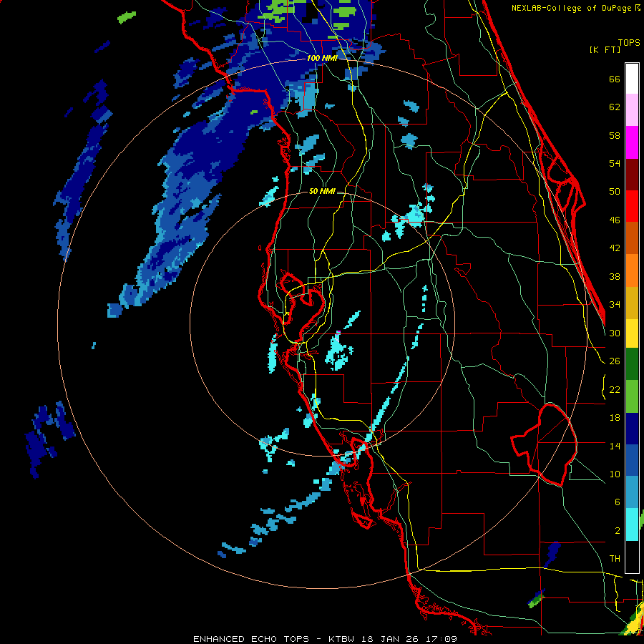Click the '[K FT]' units label
644x644 pixels.
605,49
